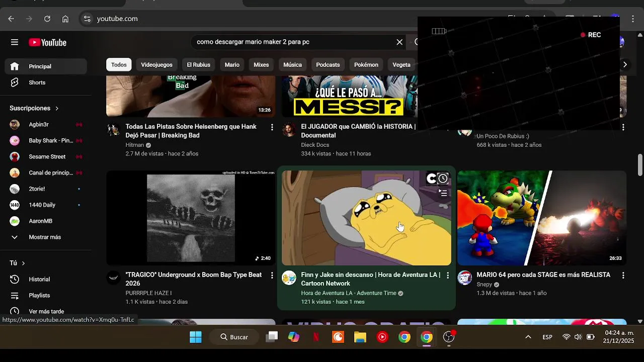Show more filter chips with right arrow
The width and height of the screenshot is (644, 362).
(x=625, y=64)
